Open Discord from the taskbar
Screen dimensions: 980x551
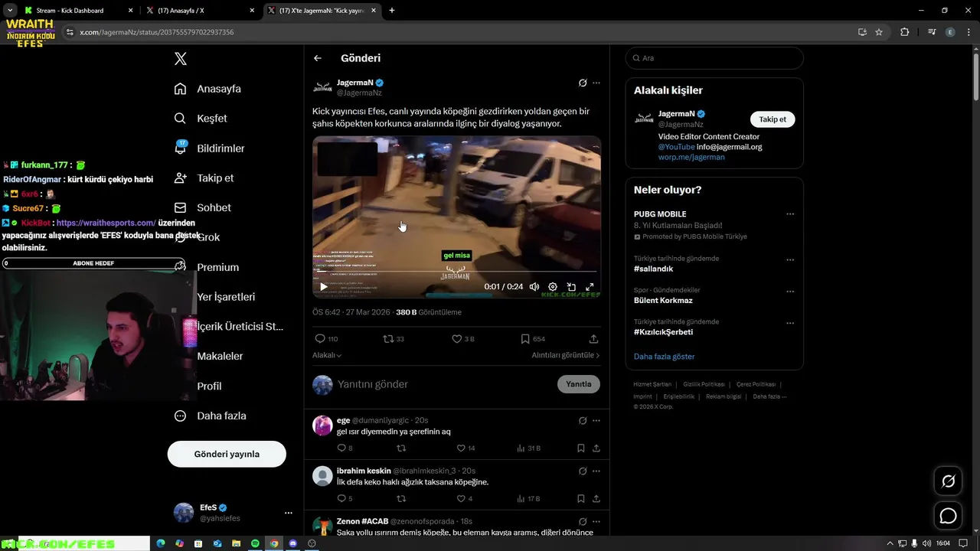coord(293,543)
